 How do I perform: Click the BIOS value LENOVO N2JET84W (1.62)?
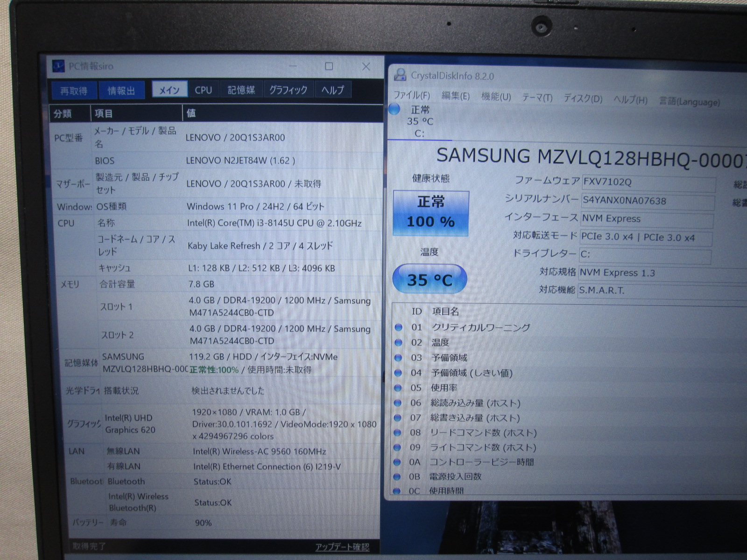tap(240, 161)
